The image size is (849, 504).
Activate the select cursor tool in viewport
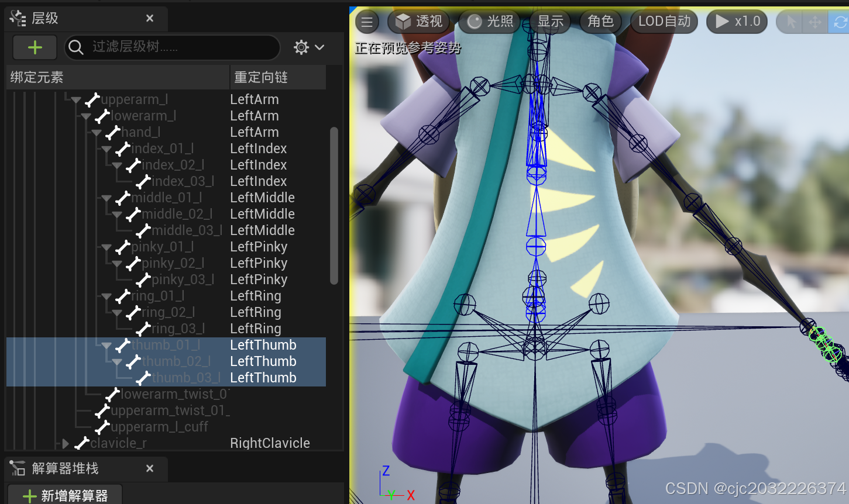(791, 22)
